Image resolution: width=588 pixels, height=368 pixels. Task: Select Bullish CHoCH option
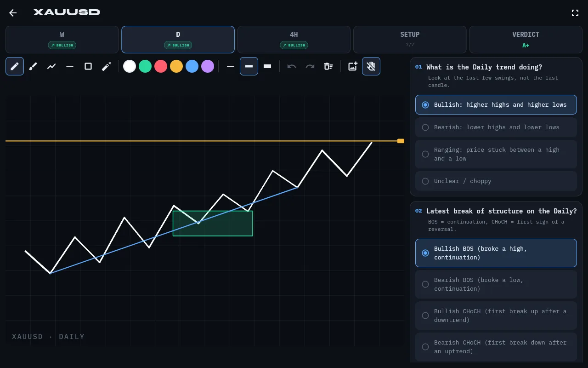pyautogui.click(x=496, y=316)
